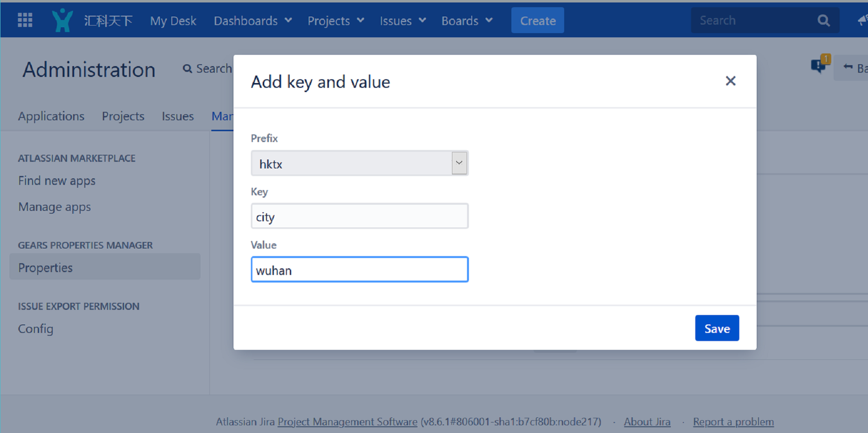Viewport: 868px width, 433px height.
Task: Open the app switcher grid icon
Action: tap(25, 20)
